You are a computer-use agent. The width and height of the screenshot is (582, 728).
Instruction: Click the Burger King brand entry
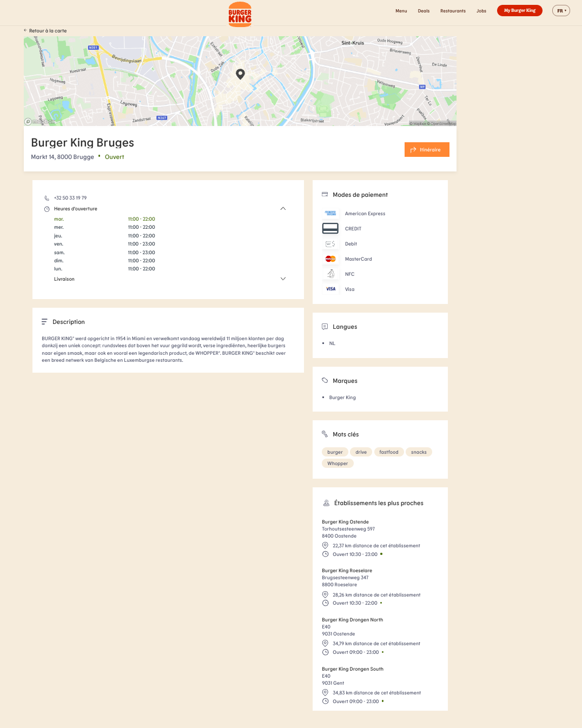[x=342, y=398]
